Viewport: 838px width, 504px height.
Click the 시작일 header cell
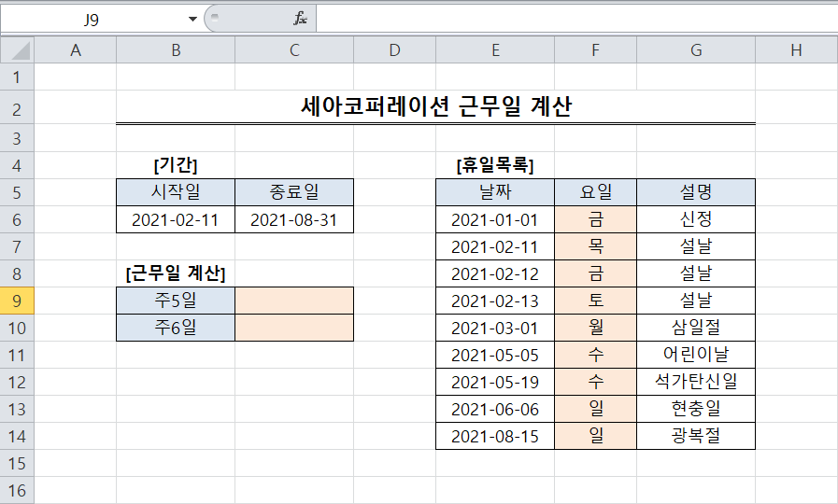click(x=176, y=192)
